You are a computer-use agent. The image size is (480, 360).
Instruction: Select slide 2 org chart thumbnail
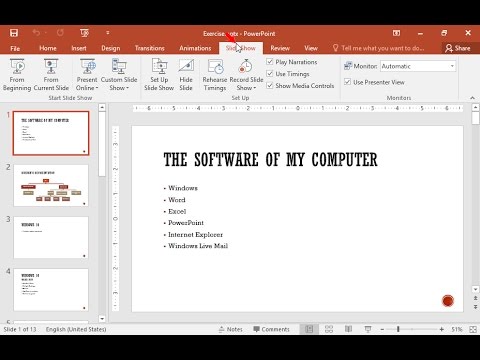pyautogui.click(x=51, y=185)
